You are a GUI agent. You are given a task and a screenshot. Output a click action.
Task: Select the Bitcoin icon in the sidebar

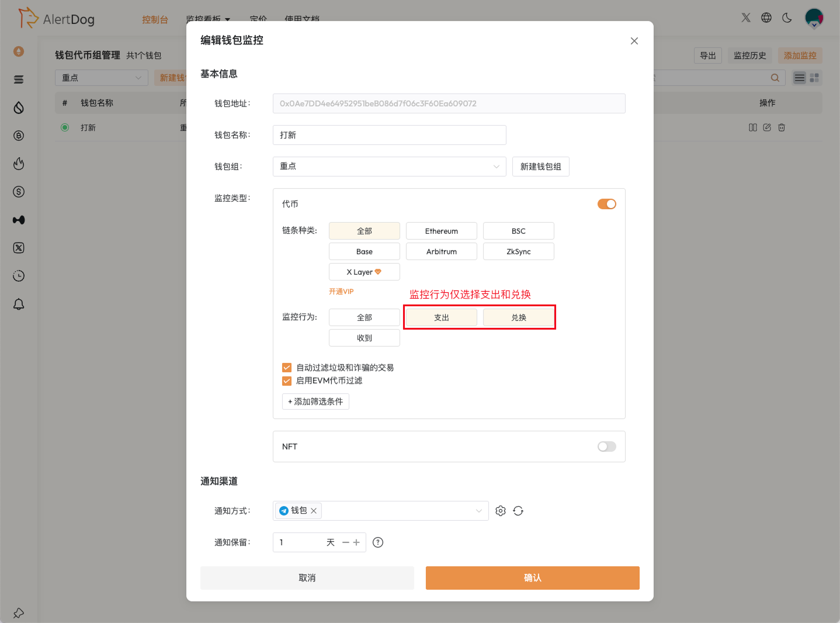pos(18,136)
